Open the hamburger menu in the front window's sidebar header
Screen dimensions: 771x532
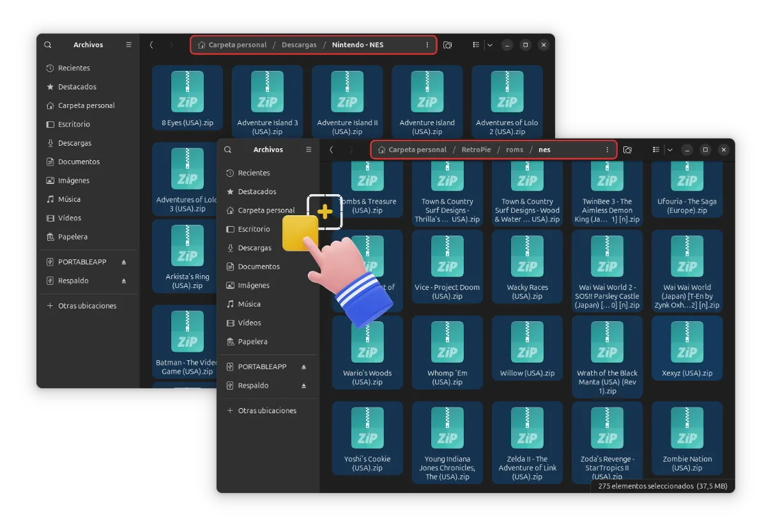pos(309,150)
